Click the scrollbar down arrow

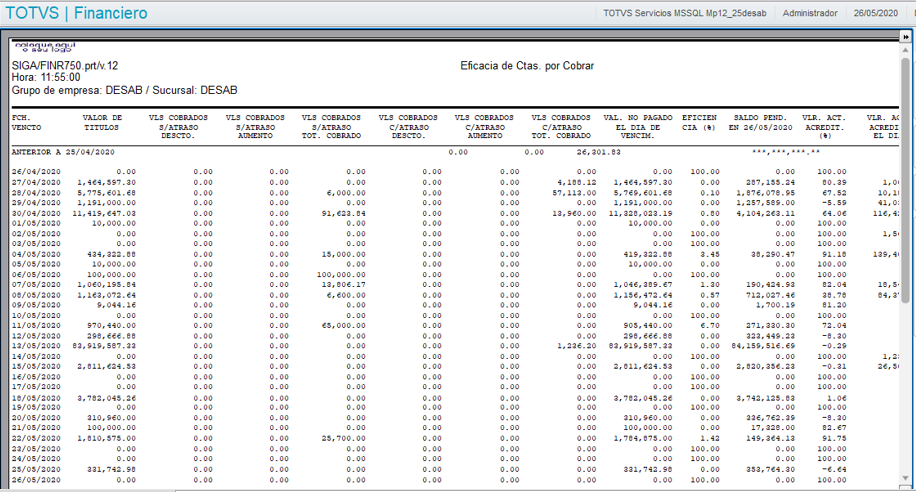point(905,478)
